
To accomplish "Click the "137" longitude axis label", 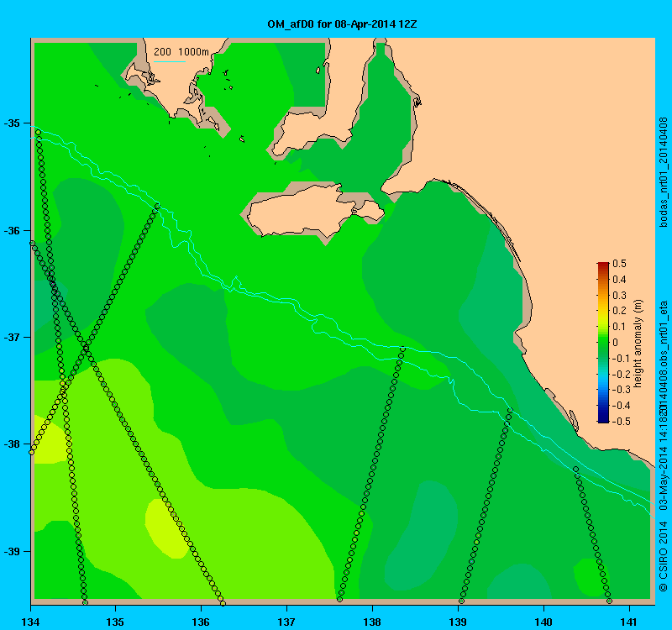I will [286, 622].
